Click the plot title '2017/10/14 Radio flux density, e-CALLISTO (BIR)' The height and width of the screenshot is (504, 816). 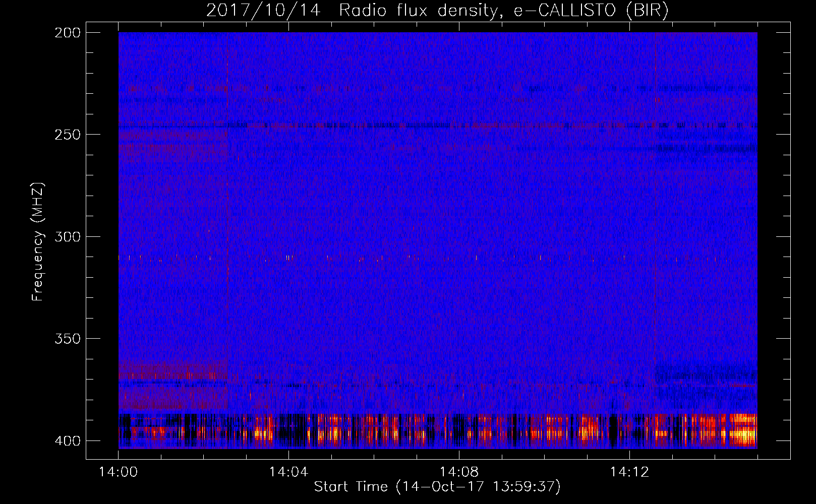click(437, 11)
